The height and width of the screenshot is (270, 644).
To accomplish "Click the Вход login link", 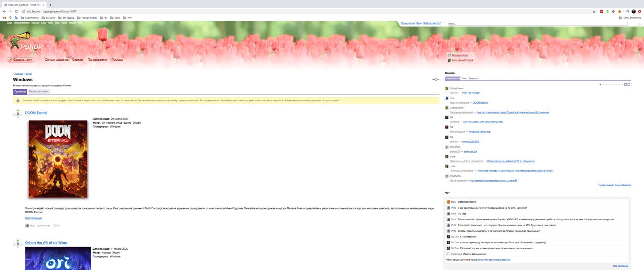I will [x=419, y=23].
